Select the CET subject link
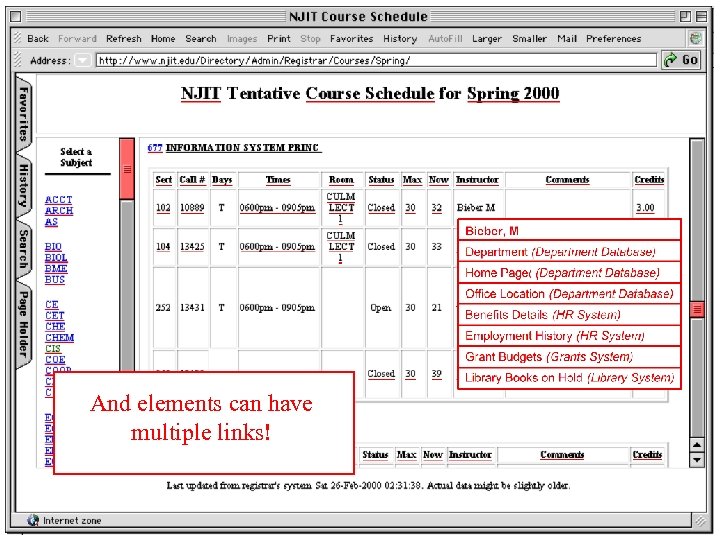 pos(55,315)
